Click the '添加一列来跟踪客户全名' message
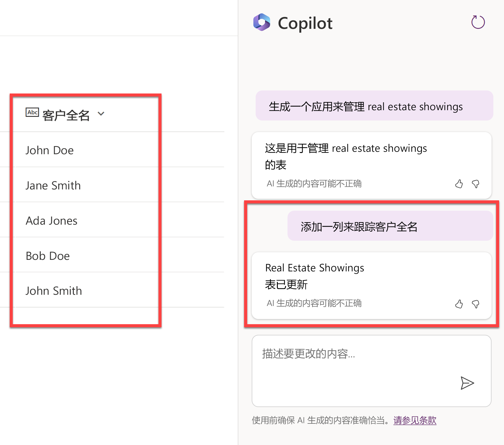The width and height of the screenshot is (504, 445). coord(390,226)
